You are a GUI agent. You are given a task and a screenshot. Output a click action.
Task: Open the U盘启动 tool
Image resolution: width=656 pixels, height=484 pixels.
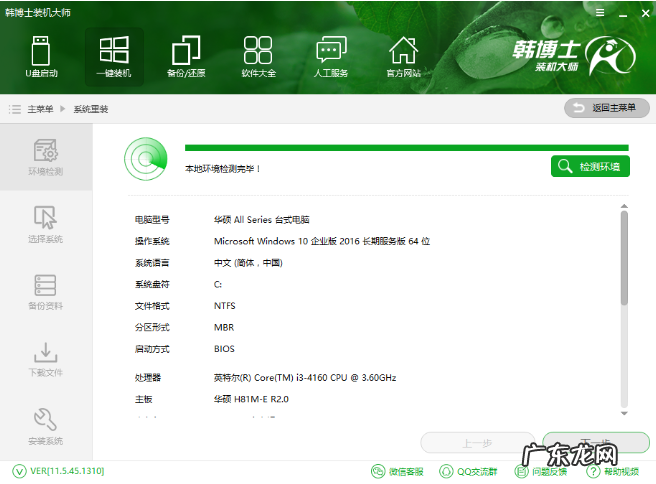tap(41, 57)
